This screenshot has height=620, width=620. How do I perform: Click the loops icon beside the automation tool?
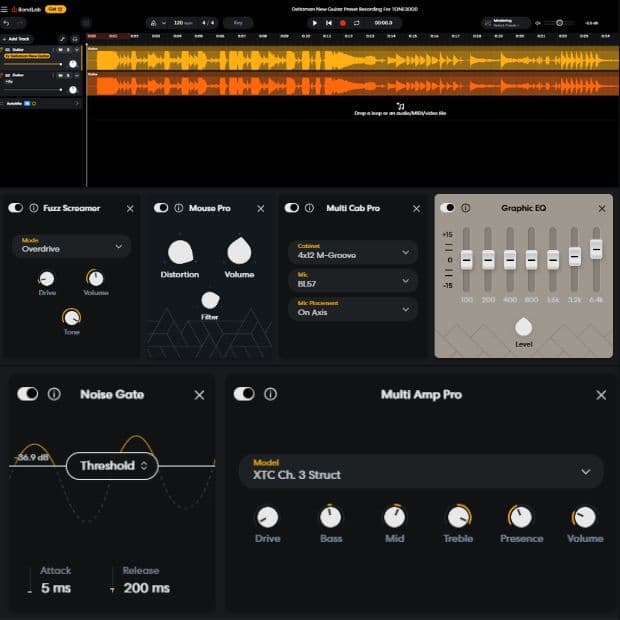pos(75,39)
